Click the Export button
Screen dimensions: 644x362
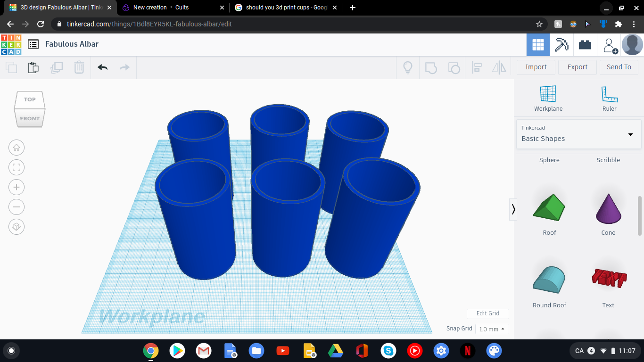[577, 67]
